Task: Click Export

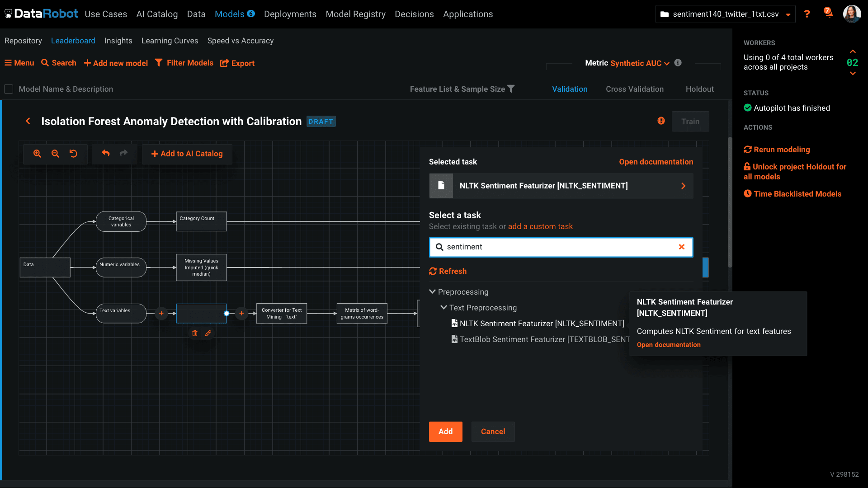Action: (237, 63)
